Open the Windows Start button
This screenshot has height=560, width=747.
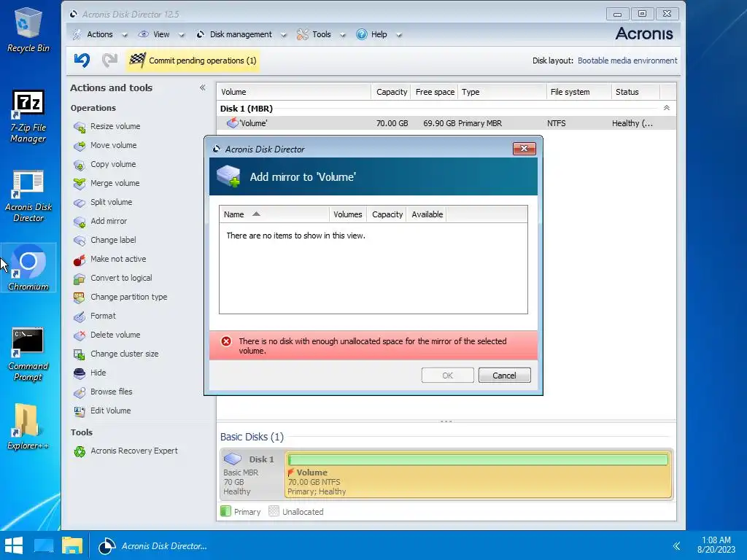[14, 545]
